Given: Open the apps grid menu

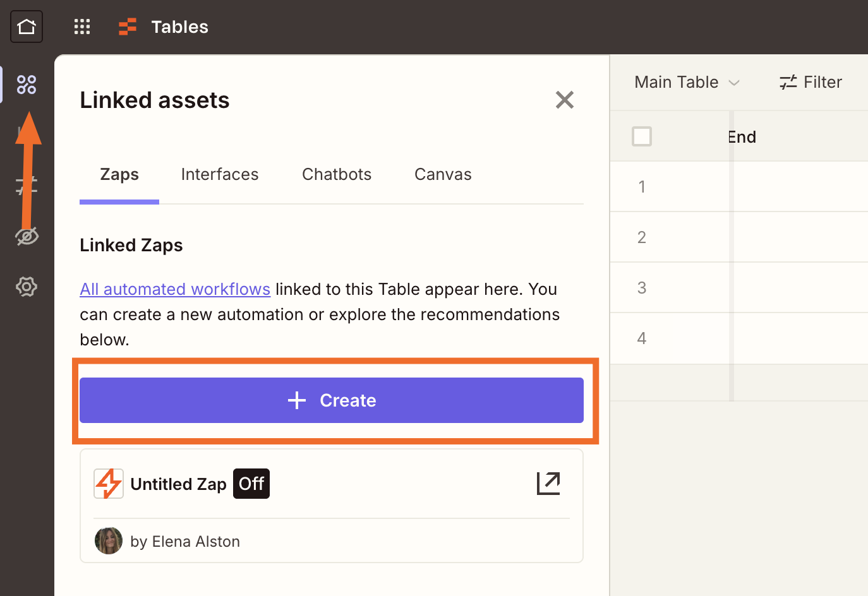Looking at the screenshot, I should 82,27.
